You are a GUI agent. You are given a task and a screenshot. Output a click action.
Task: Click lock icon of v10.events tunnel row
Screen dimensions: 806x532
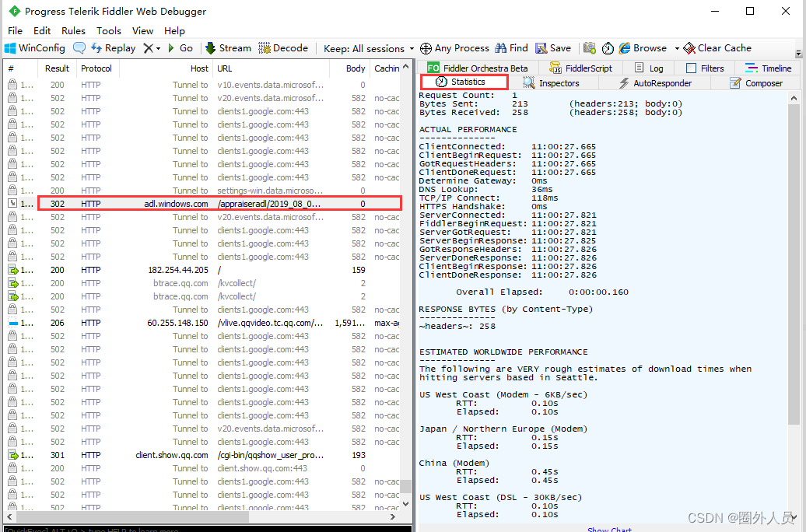(13, 84)
